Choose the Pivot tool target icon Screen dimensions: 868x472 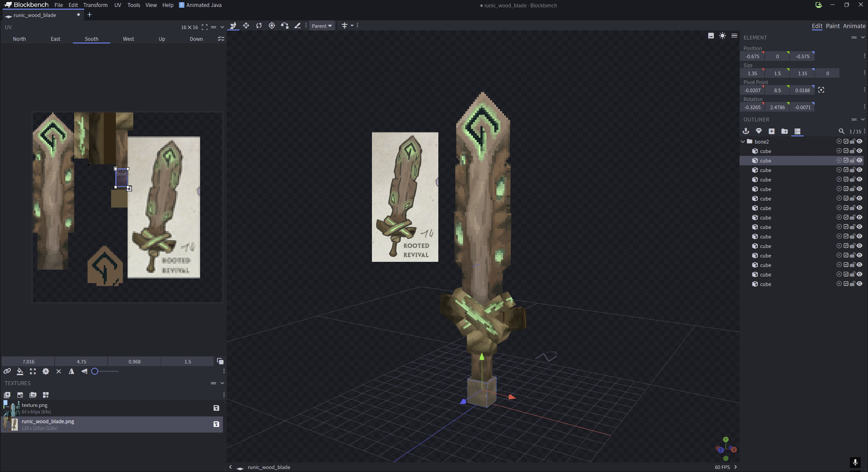click(272, 26)
